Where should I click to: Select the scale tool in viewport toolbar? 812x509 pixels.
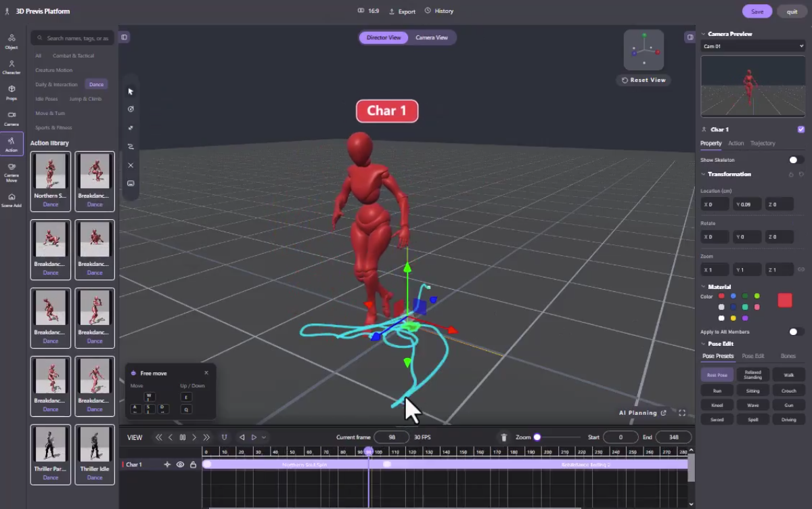tap(131, 127)
